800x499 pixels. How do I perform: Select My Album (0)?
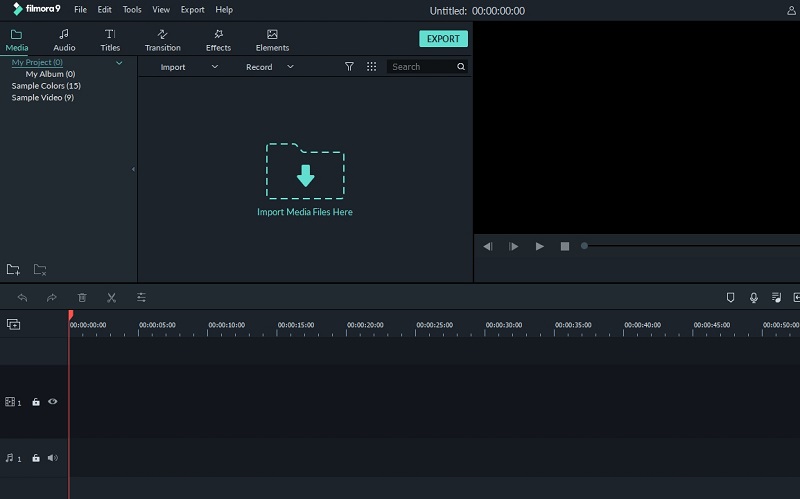tap(51, 74)
